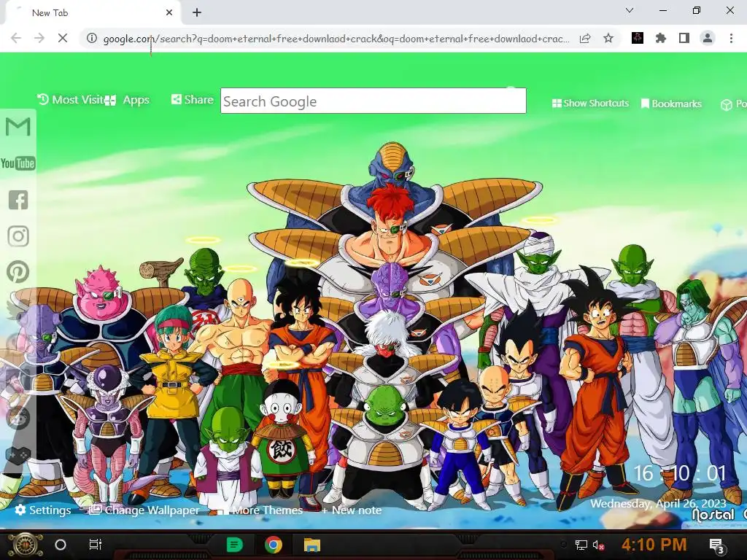
Task: Select the New Tab tab
Action: click(93, 13)
